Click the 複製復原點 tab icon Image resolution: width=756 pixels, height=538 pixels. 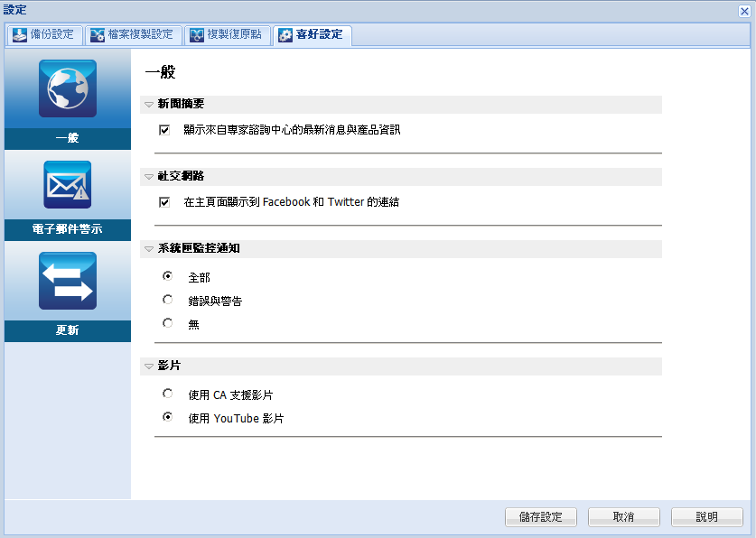pos(199,36)
